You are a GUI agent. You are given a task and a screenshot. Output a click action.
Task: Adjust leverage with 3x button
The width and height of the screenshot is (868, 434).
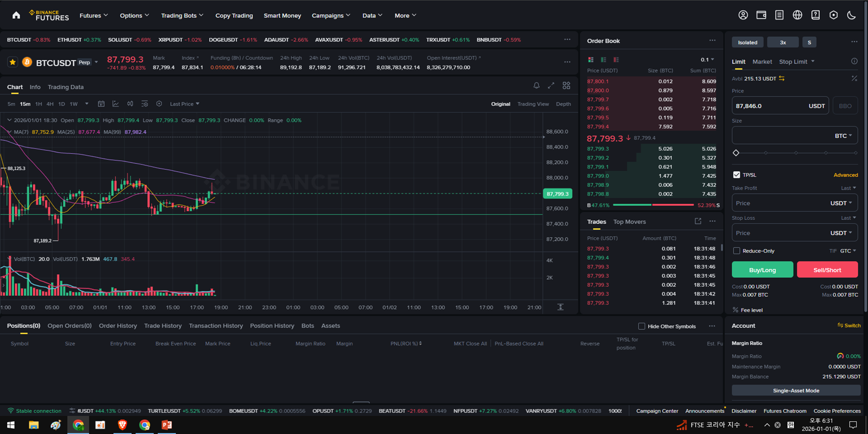click(x=782, y=43)
